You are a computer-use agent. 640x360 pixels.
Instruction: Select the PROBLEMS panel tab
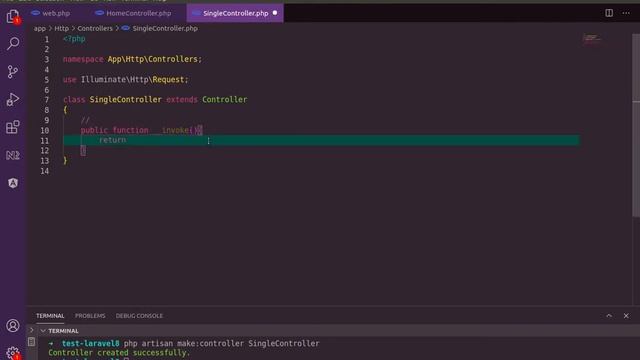pyautogui.click(x=90, y=316)
